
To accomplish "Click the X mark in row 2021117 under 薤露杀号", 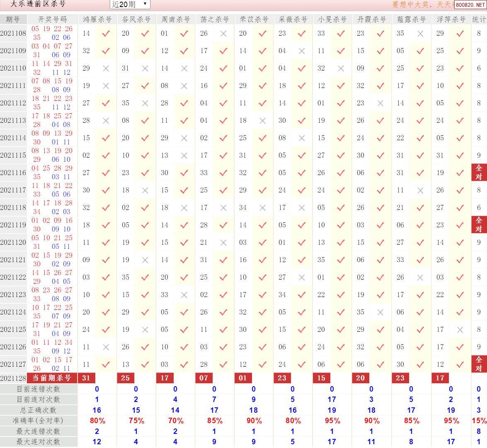I will pyautogui.click(x=420, y=190).
